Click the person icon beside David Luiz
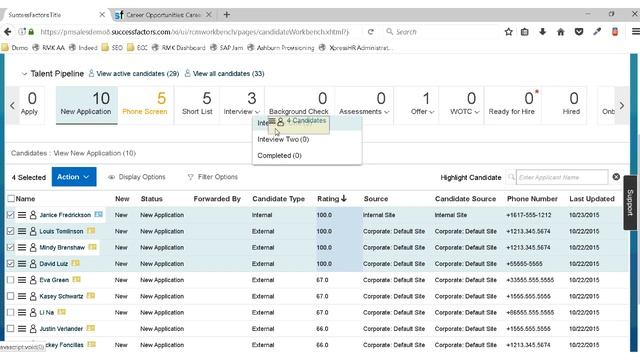The image size is (640, 360). tap(33, 264)
